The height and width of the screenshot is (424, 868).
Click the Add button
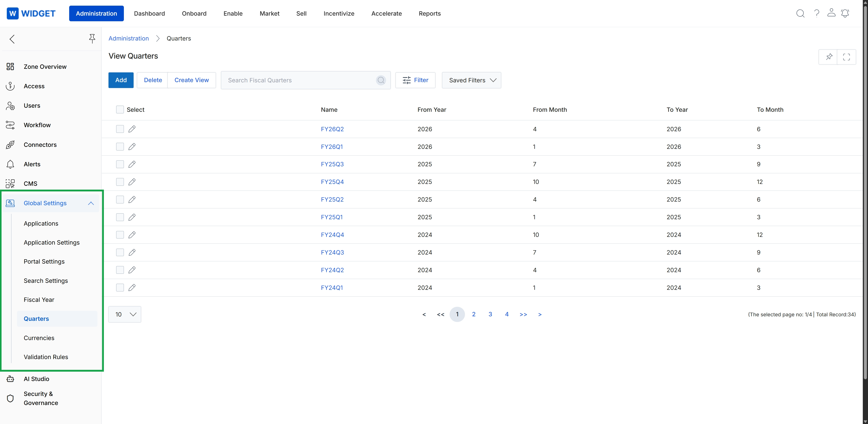click(x=121, y=80)
